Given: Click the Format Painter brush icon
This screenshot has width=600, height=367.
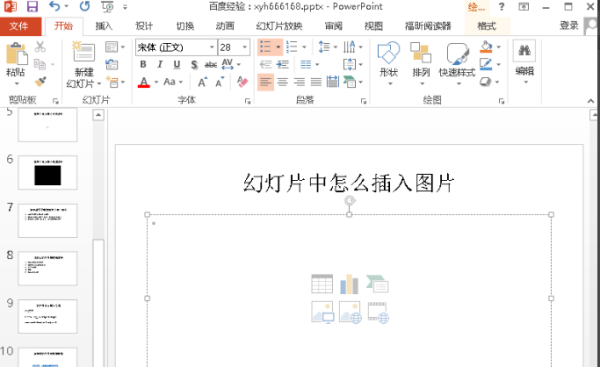Looking at the screenshot, I should pos(40,82).
